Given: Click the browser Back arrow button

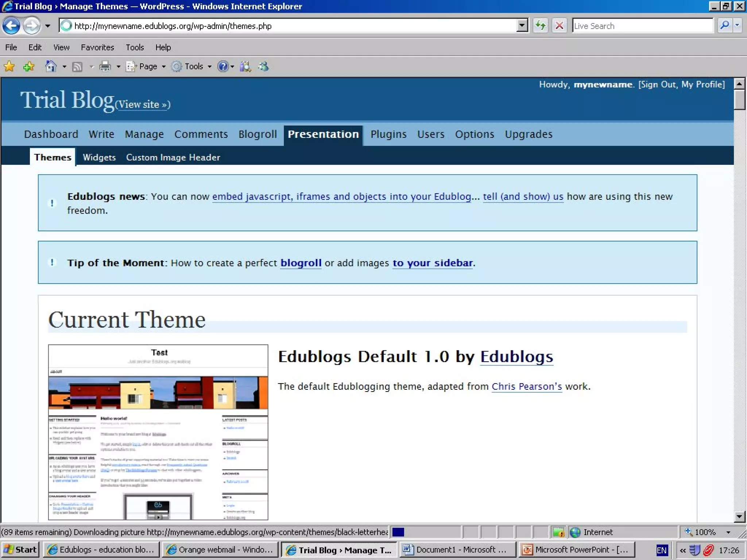Looking at the screenshot, I should click(11, 26).
